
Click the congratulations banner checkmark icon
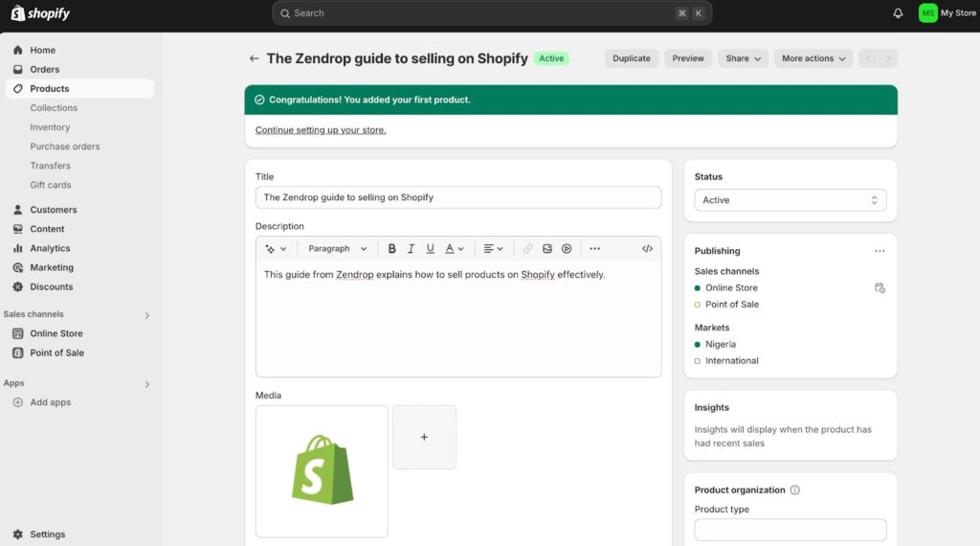(259, 100)
